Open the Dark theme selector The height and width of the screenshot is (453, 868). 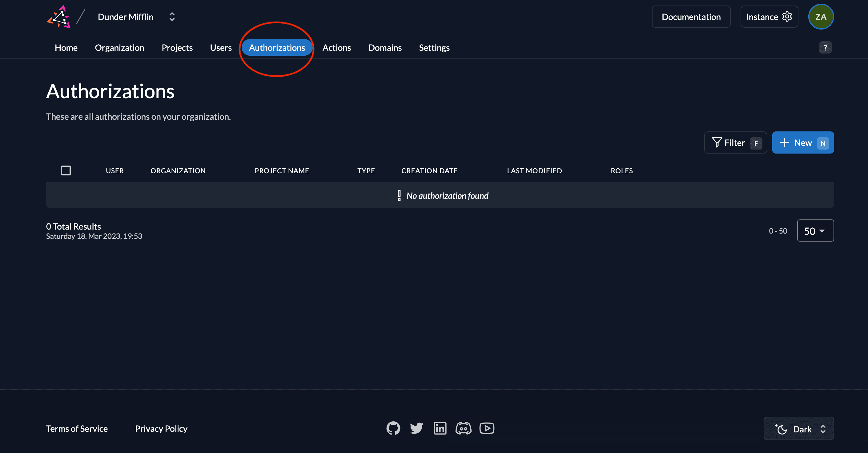(x=798, y=429)
